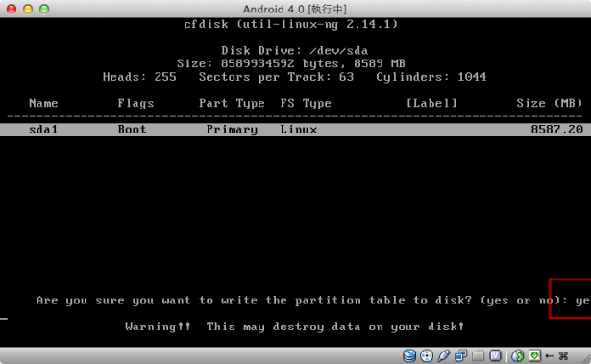
Task: Click the Warning destroy data message
Action: tap(294, 327)
